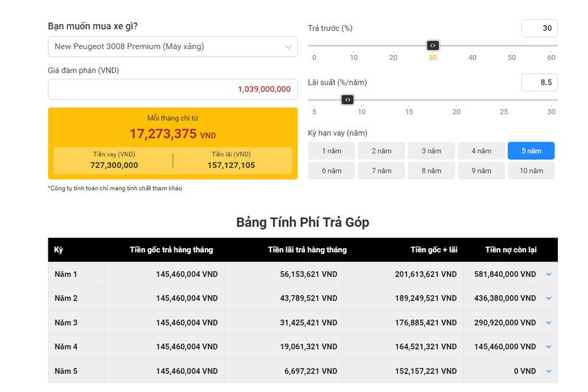Screen dimensions: 588x392
Task: Choose the 4 năm loan term
Action: 482,151
